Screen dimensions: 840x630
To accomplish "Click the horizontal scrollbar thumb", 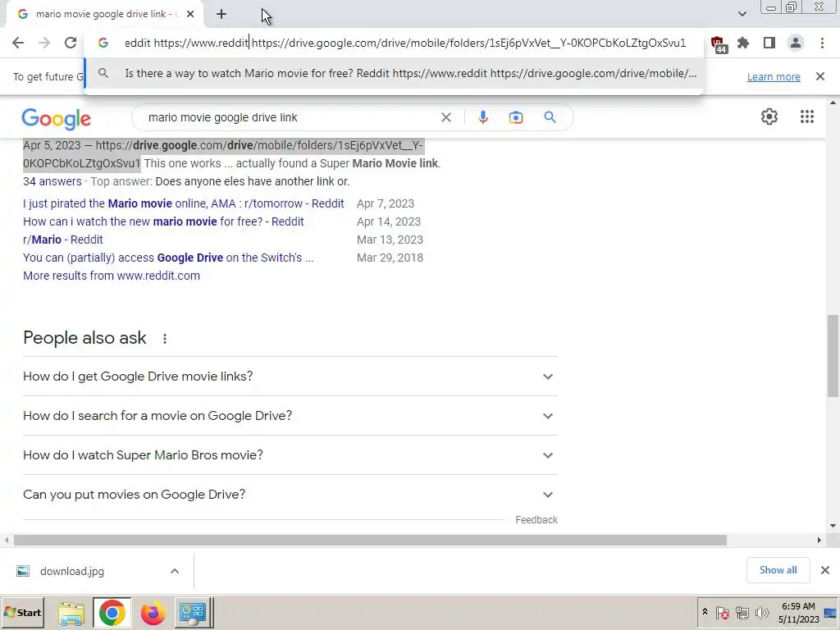I will tap(370, 540).
